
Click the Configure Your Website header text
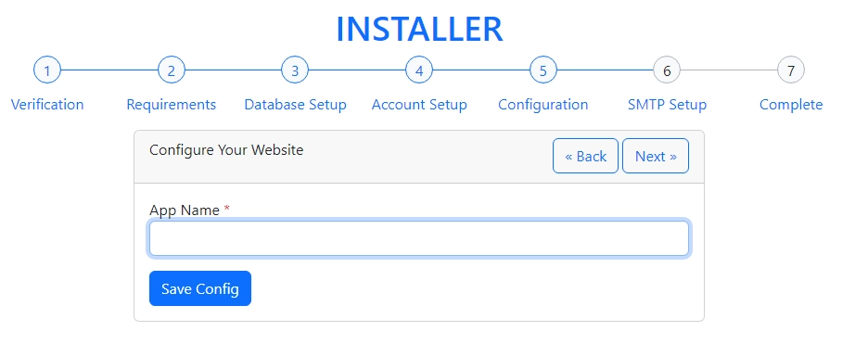(x=226, y=150)
